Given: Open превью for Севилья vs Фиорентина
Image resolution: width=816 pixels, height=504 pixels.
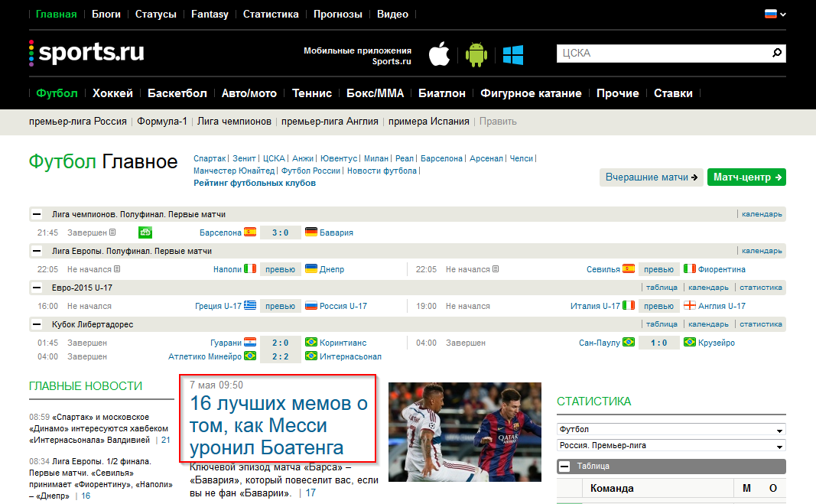Looking at the screenshot, I should point(658,269).
